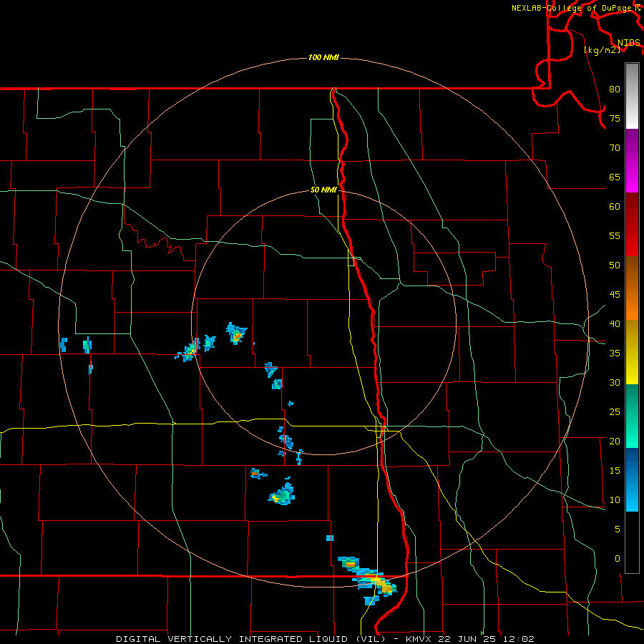Click the scale value 0
Viewport: 644px width, 644px height.
[618, 559]
